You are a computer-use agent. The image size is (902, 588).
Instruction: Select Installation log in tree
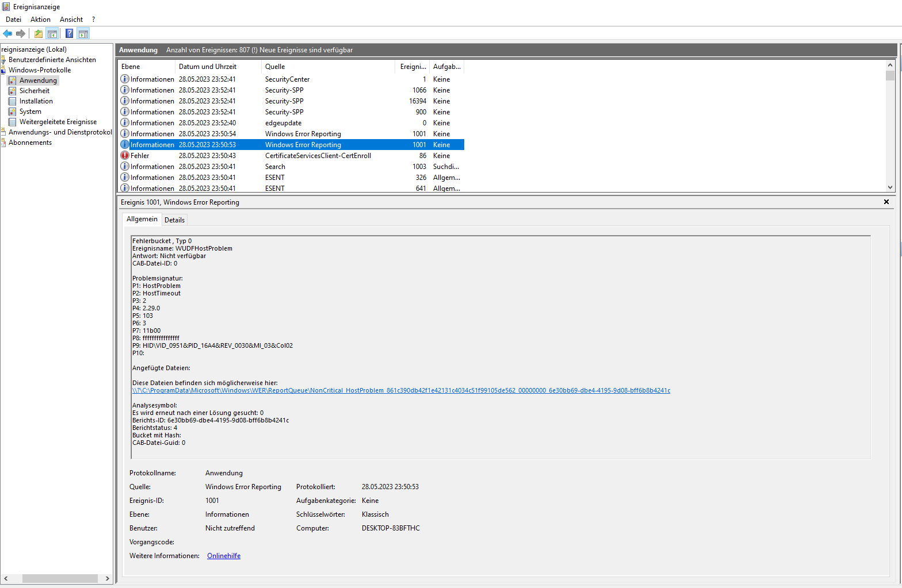[x=36, y=101]
